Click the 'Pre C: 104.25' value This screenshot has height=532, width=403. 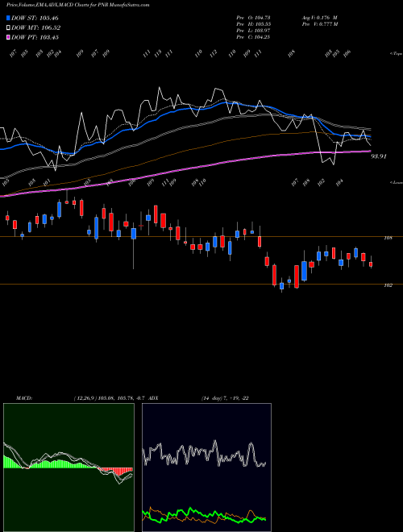click(253, 37)
